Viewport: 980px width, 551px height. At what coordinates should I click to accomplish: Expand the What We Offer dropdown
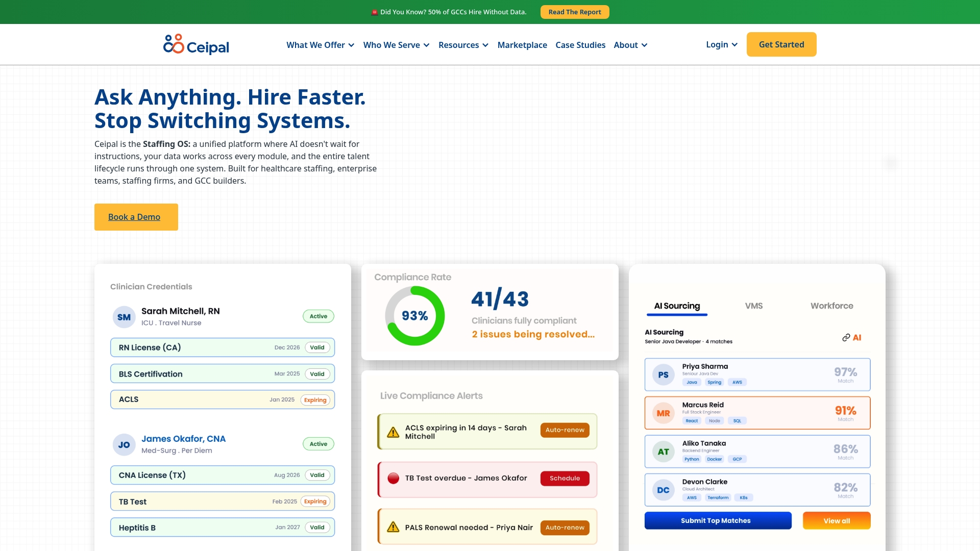[320, 45]
